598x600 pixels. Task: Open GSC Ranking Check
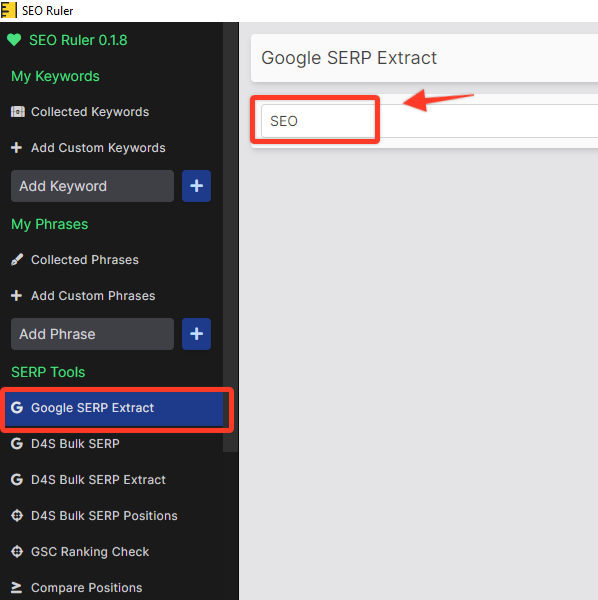point(90,552)
